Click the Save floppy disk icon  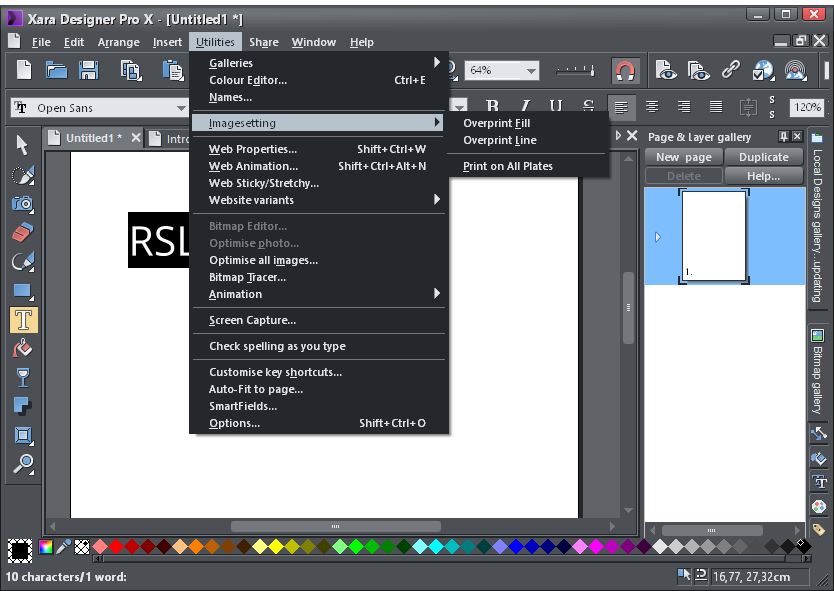88,70
